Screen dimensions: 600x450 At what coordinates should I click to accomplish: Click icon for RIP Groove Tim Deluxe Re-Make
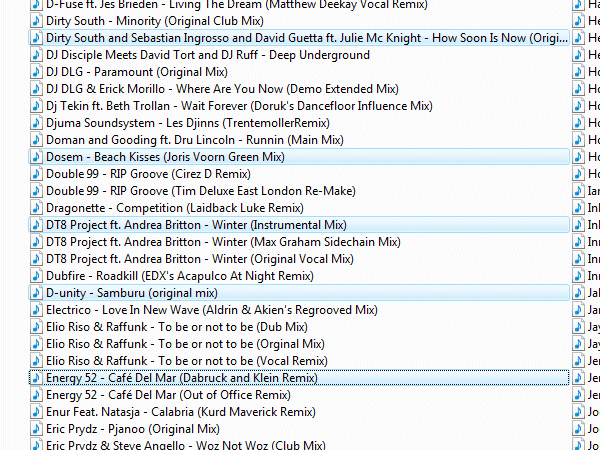click(x=36, y=191)
